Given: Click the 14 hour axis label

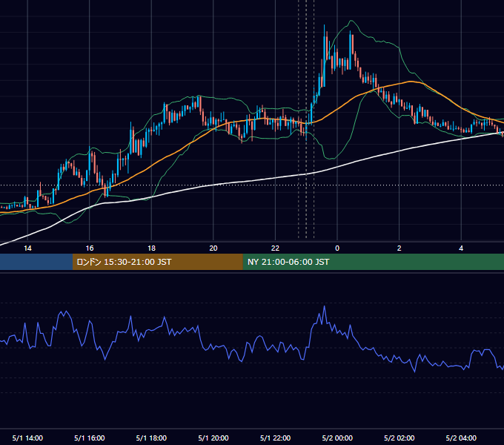Looking at the screenshot, I should pyautogui.click(x=27, y=248).
